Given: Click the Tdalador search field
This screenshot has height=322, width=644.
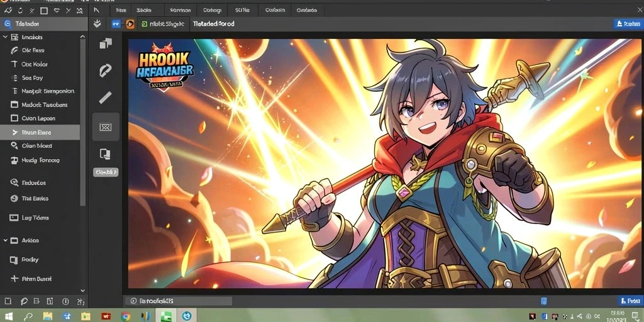Looking at the screenshot, I should (x=43, y=24).
